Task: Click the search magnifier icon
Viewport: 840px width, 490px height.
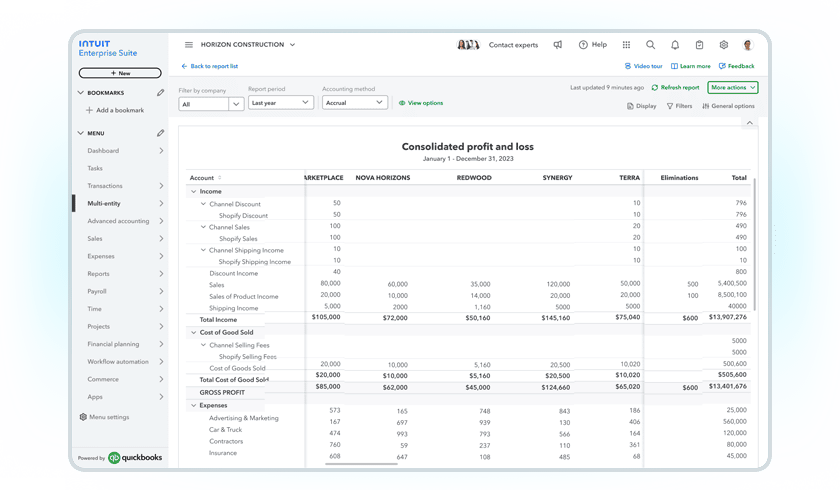Action: [650, 45]
